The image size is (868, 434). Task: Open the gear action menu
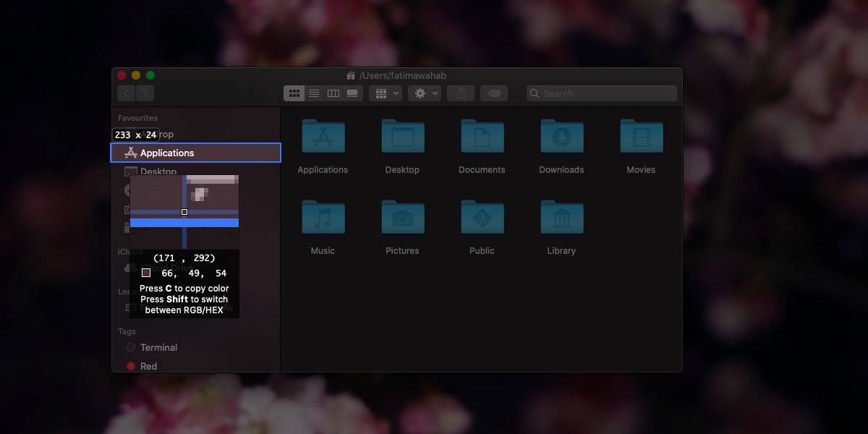click(425, 93)
